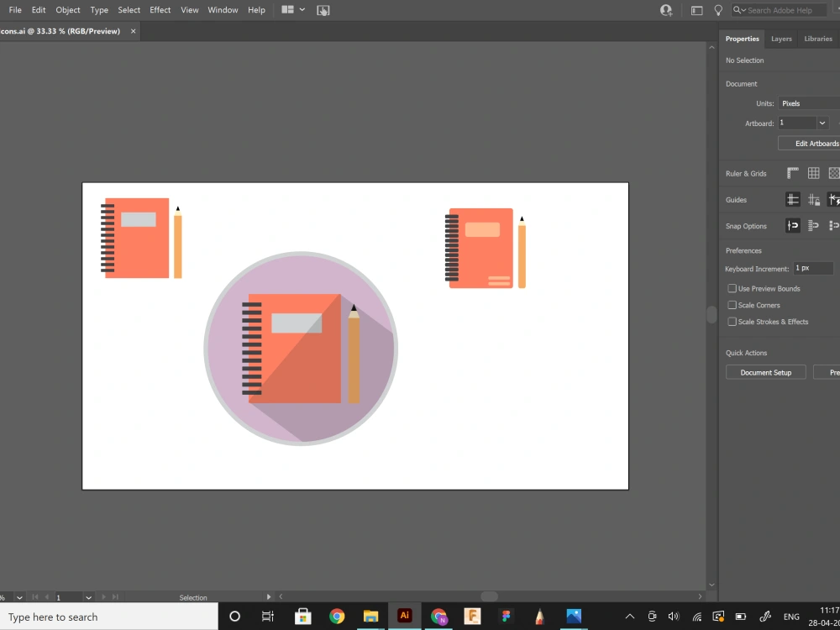
Task: Open Cortana circle in taskbar
Action: pyautogui.click(x=234, y=617)
